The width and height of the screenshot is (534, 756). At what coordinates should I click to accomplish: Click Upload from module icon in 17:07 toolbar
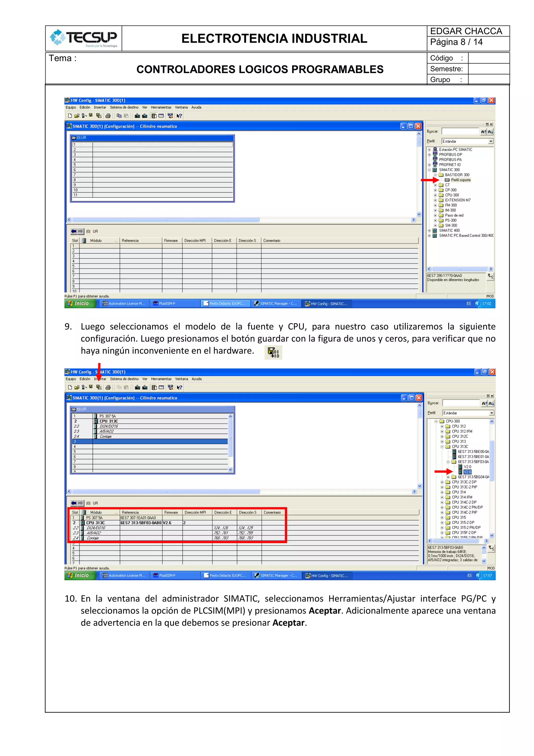pyautogui.click(x=145, y=387)
